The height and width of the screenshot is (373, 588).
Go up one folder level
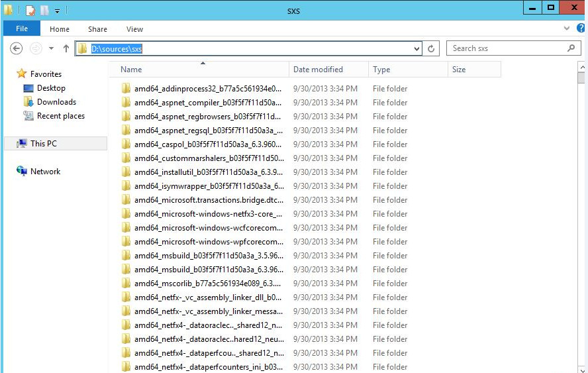point(66,48)
